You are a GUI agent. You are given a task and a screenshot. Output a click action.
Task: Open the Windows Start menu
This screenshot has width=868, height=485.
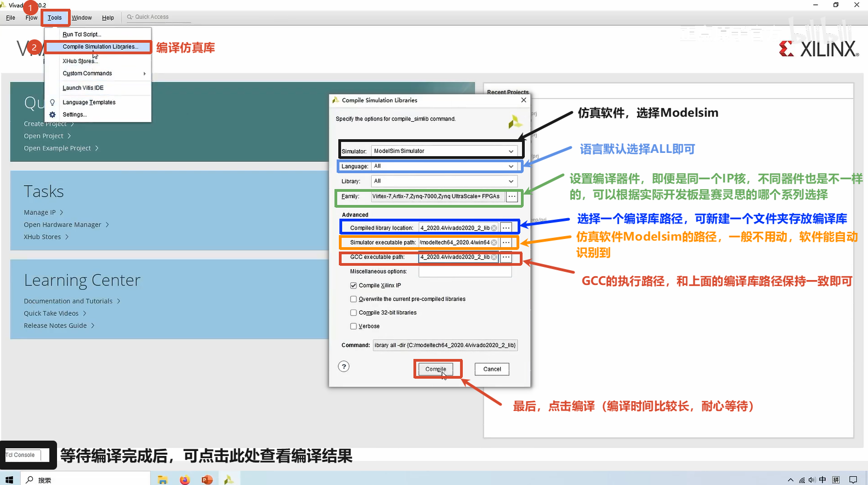pos(9,480)
